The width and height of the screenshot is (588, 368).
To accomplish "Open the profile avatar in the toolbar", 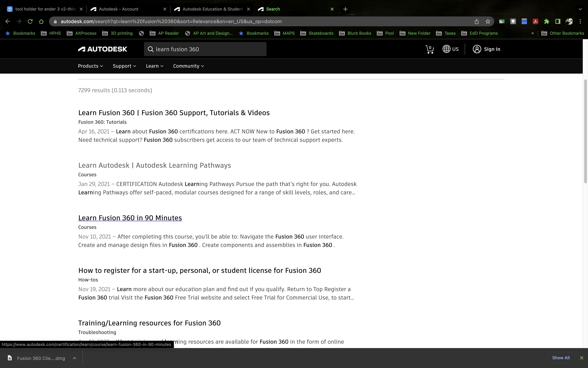I will coord(569,21).
